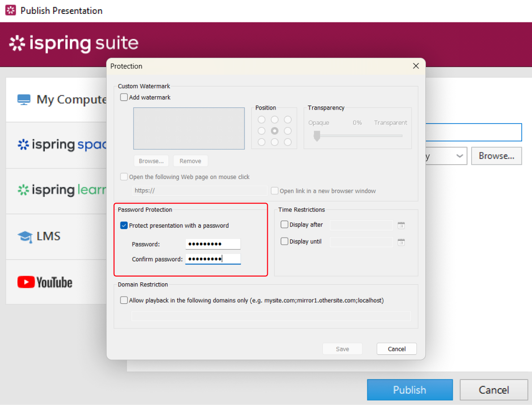
Task: Open the destination folder dropdown
Action: pyautogui.click(x=460, y=156)
